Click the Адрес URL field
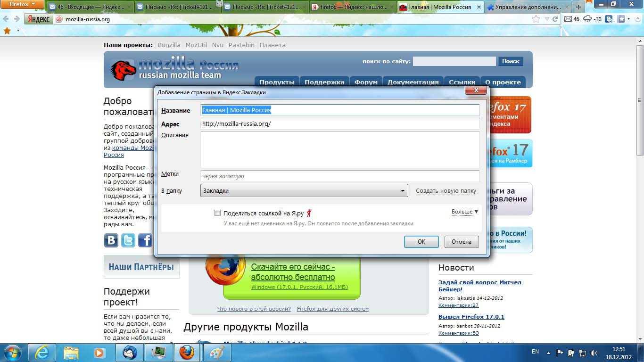The width and height of the screenshot is (644, 362). click(340, 123)
